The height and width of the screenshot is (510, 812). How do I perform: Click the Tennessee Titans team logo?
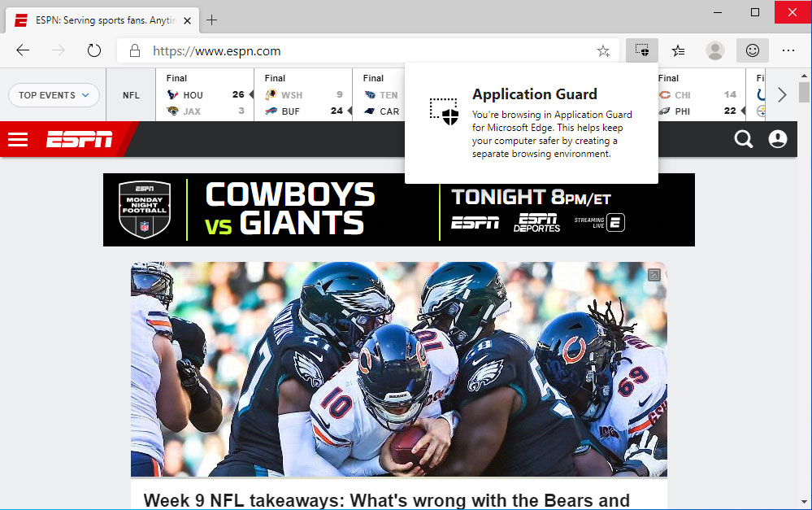click(369, 95)
